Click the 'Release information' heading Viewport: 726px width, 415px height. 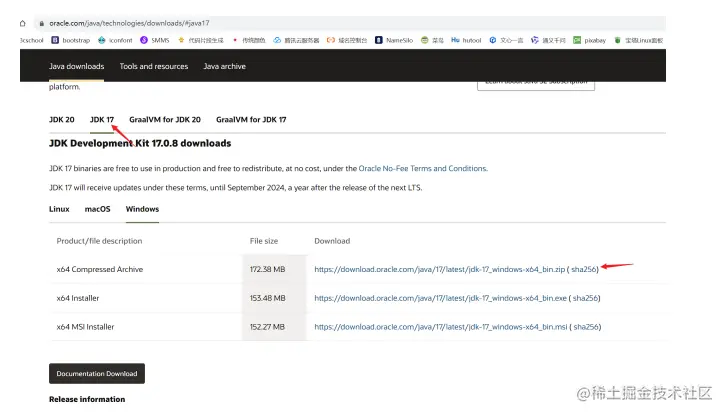pos(87,399)
